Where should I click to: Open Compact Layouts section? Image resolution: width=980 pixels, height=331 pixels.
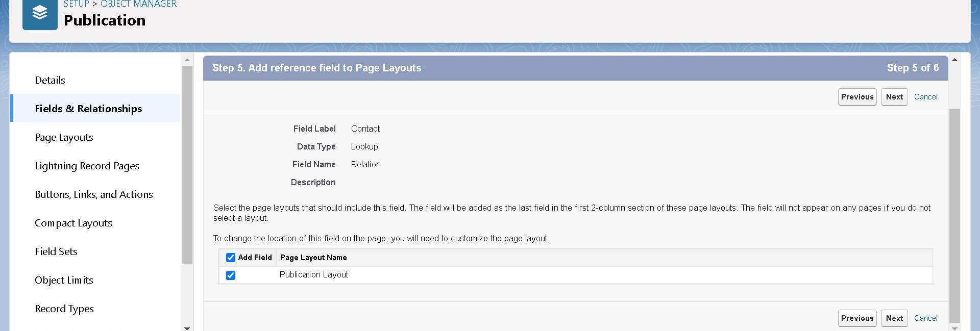pyautogui.click(x=73, y=223)
